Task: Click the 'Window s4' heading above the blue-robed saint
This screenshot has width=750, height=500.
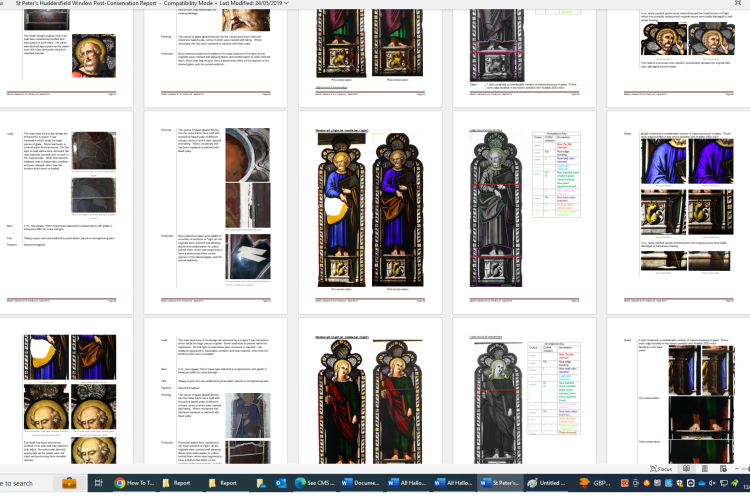Action: click(342, 130)
